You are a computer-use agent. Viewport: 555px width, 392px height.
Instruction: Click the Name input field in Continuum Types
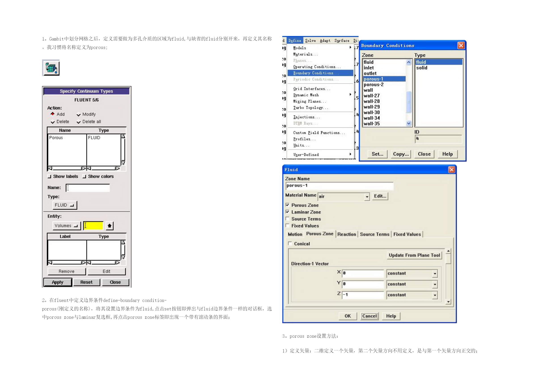88,188
